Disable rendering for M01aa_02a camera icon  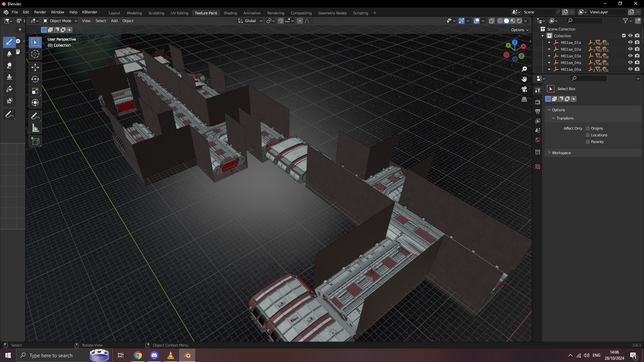637,49
